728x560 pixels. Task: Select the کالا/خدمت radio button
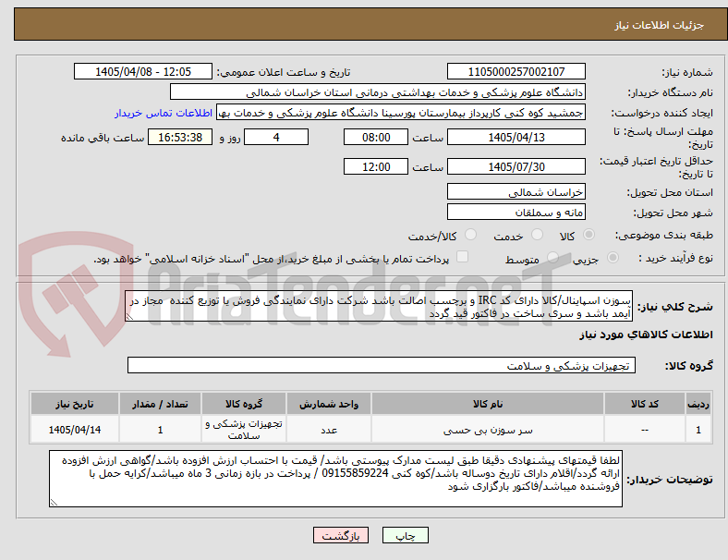(471, 235)
